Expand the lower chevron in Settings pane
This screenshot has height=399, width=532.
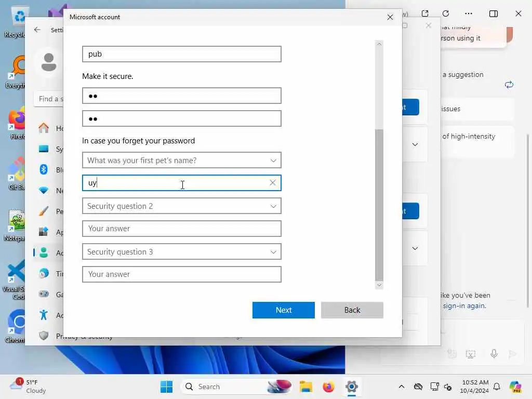(415, 248)
